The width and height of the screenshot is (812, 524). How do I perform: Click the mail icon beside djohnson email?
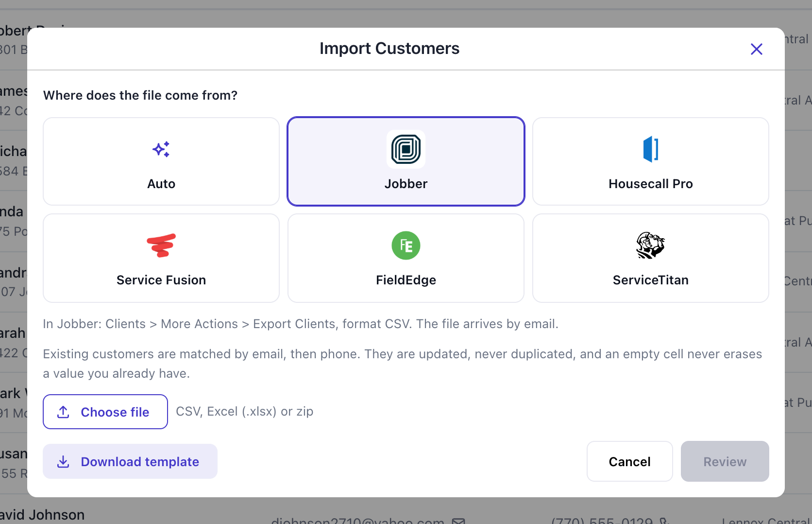click(x=458, y=521)
